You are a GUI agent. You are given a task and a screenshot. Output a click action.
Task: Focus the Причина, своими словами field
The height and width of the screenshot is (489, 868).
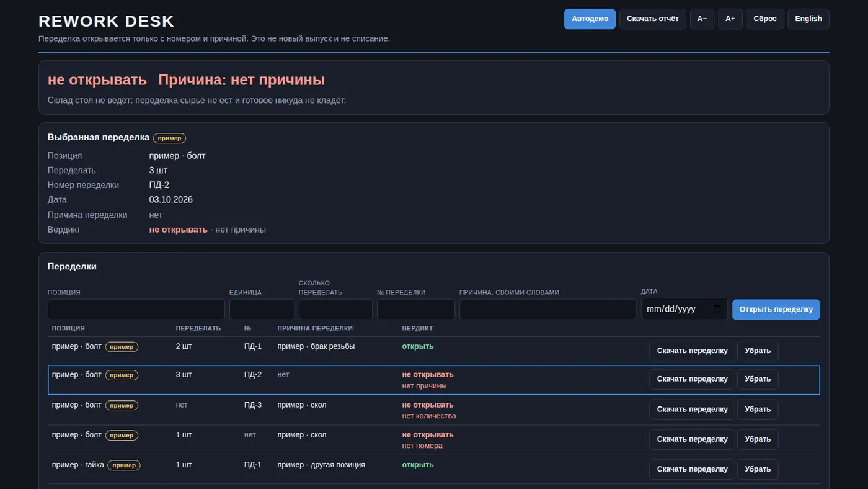coord(548,310)
